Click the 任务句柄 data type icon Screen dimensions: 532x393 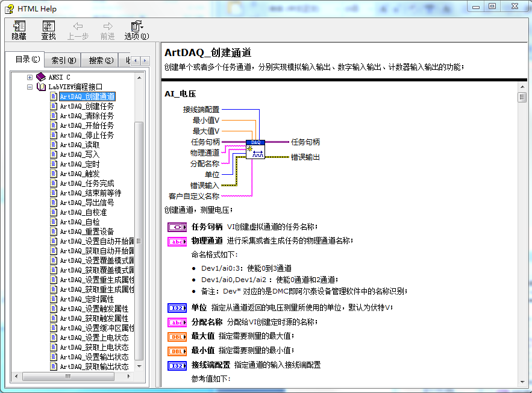(176, 227)
